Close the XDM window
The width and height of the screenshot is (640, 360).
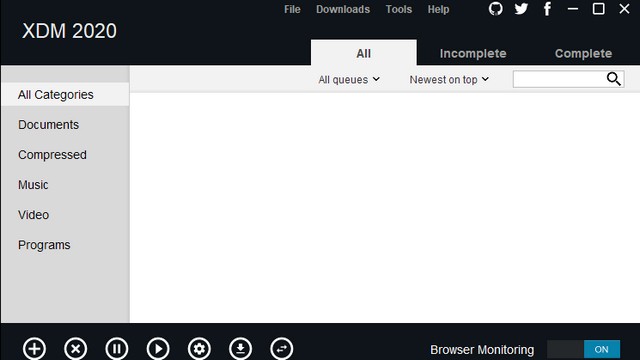(624, 9)
